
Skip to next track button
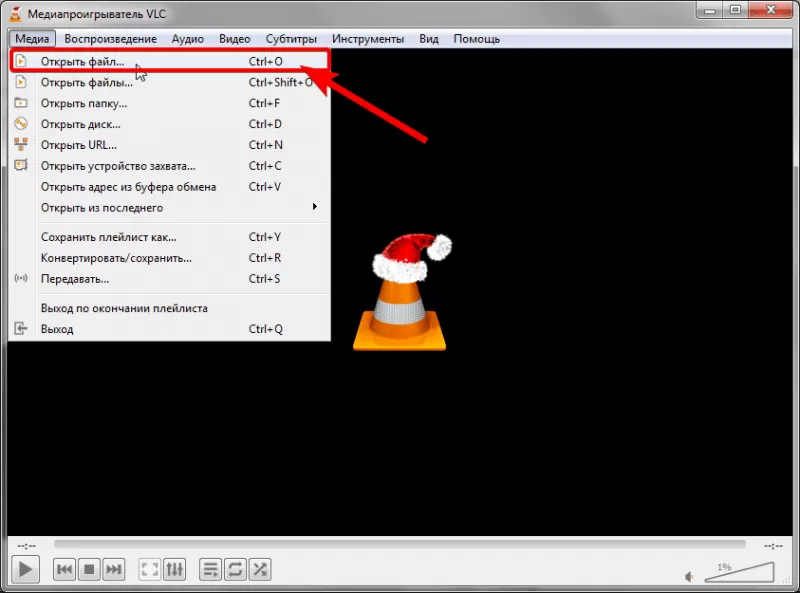[113, 569]
